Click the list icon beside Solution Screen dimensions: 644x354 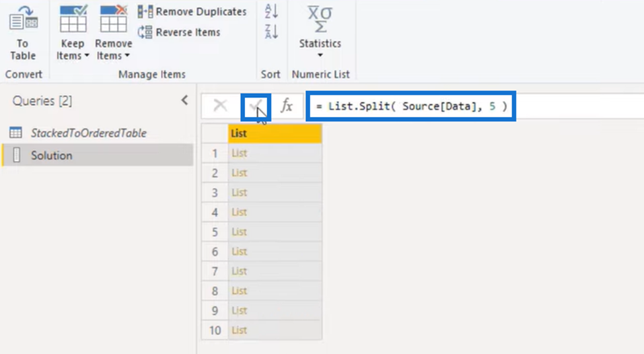17,155
